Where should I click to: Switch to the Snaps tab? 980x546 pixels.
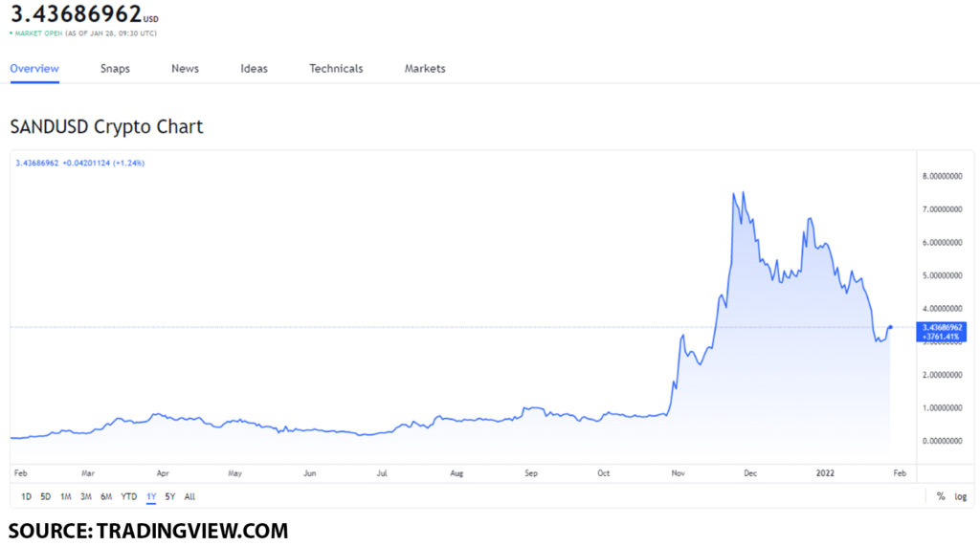click(115, 69)
